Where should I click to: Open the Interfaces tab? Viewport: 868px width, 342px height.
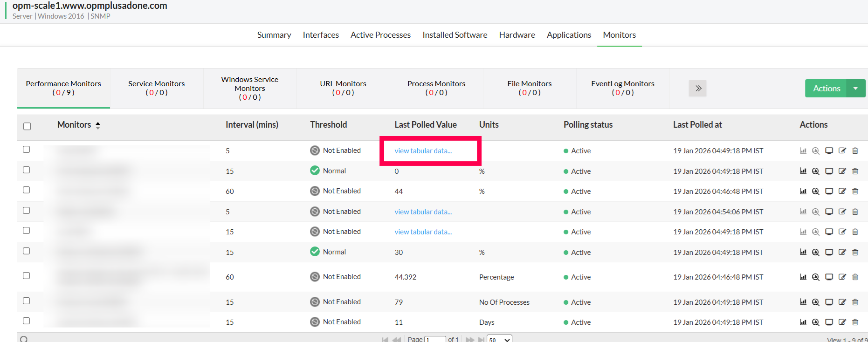point(321,35)
